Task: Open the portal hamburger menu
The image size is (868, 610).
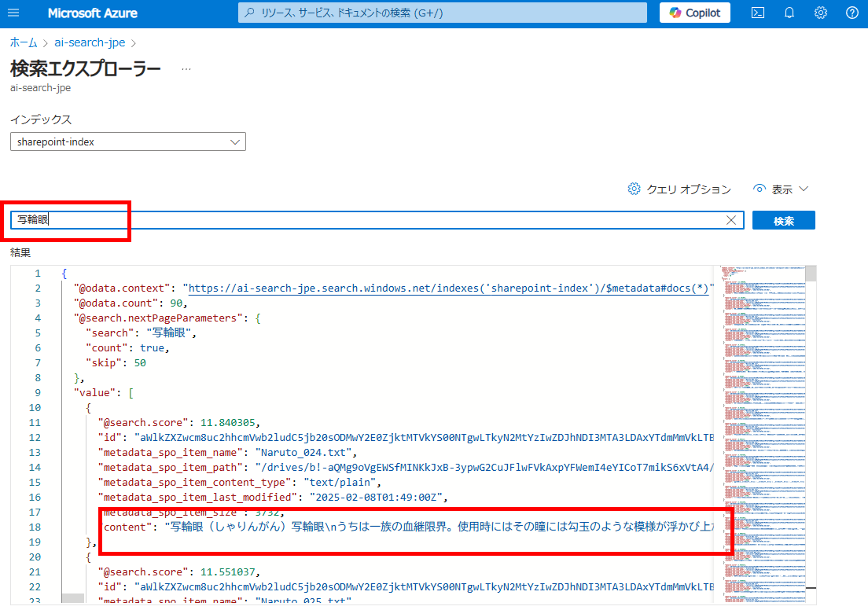Action: (x=13, y=13)
